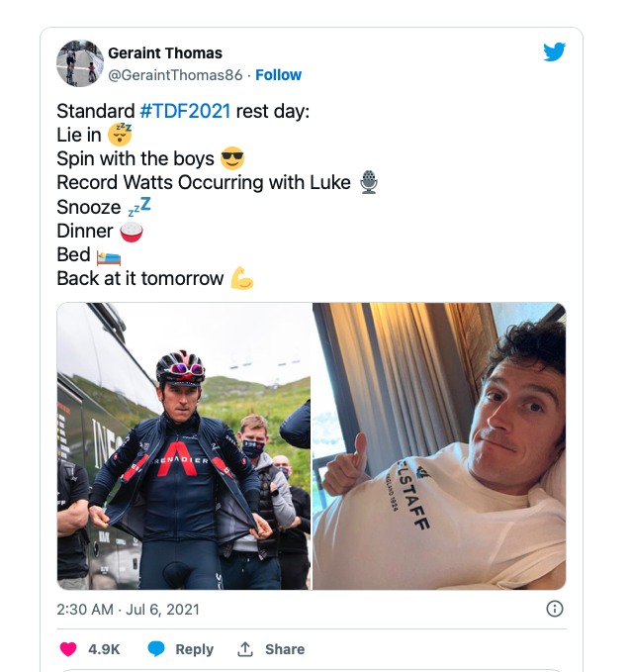Open the tweet info circle icon
Screen dimensions: 631x672
[x=555, y=609]
